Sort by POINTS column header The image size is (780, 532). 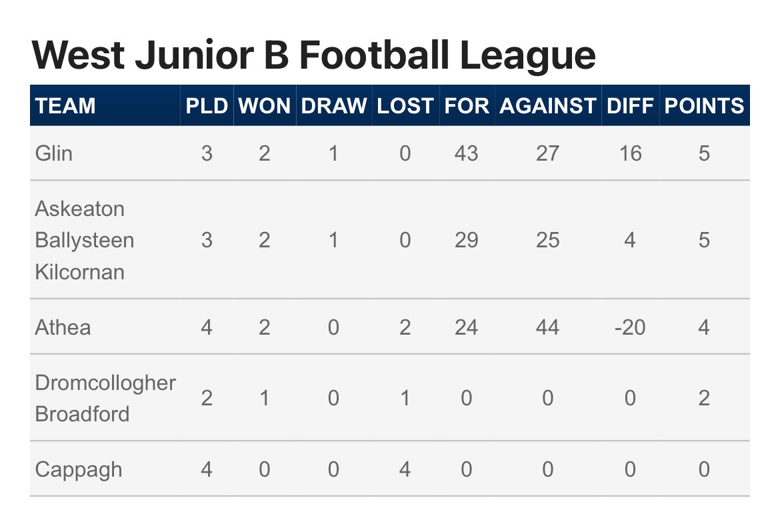(704, 106)
